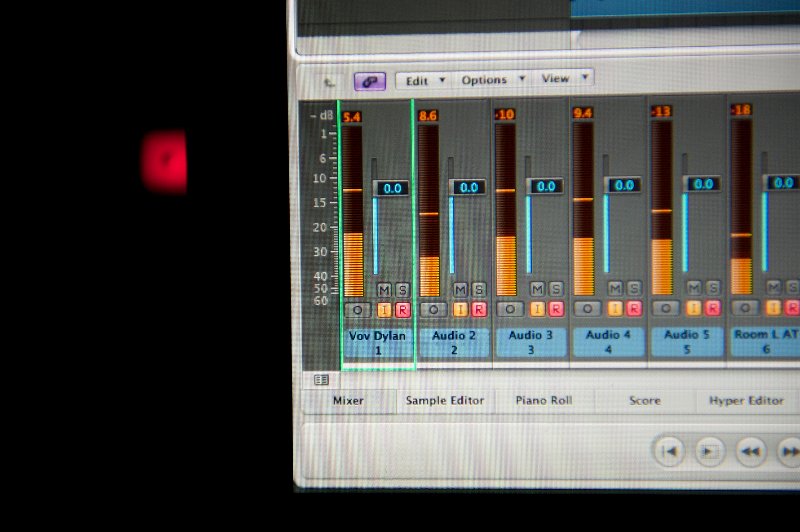Click the O format button on Room L channel

click(745, 308)
